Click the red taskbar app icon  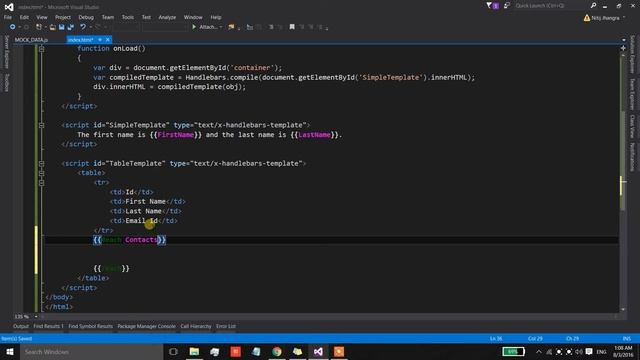pos(236,351)
